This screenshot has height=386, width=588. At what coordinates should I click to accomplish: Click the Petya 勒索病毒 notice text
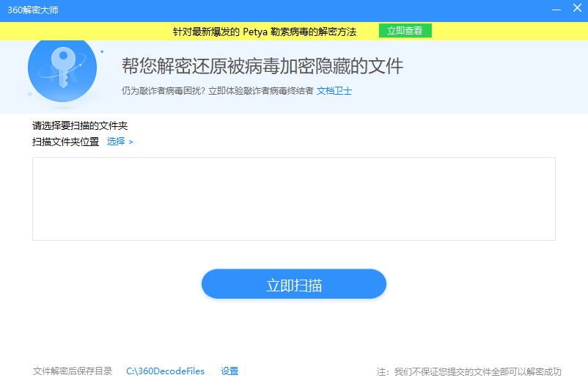(x=265, y=32)
